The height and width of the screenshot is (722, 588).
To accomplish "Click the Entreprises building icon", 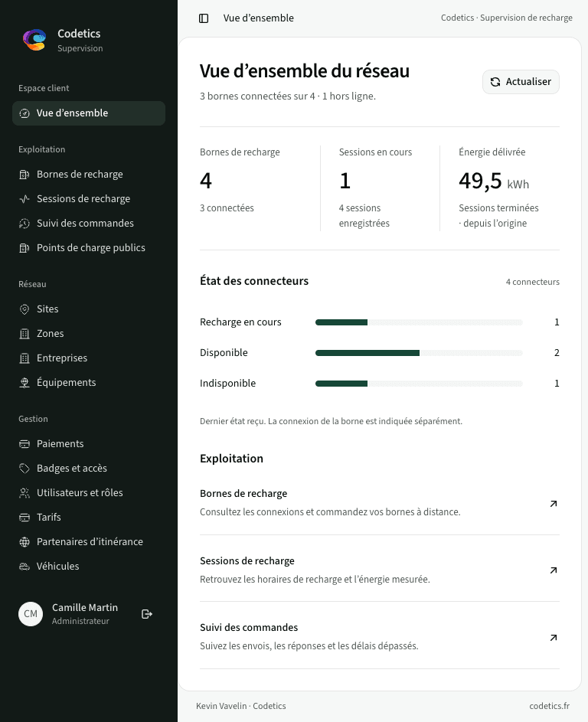I will [x=24, y=358].
